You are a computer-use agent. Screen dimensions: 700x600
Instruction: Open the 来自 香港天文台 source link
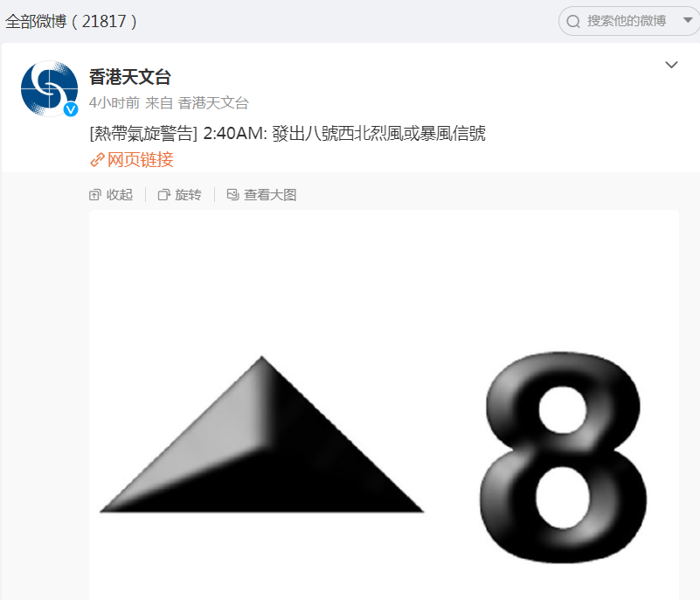[197, 102]
